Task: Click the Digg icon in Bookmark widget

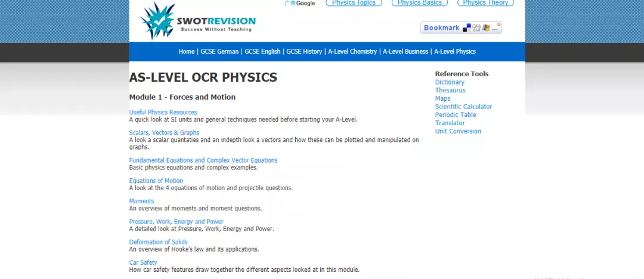Action: pyautogui.click(x=476, y=28)
